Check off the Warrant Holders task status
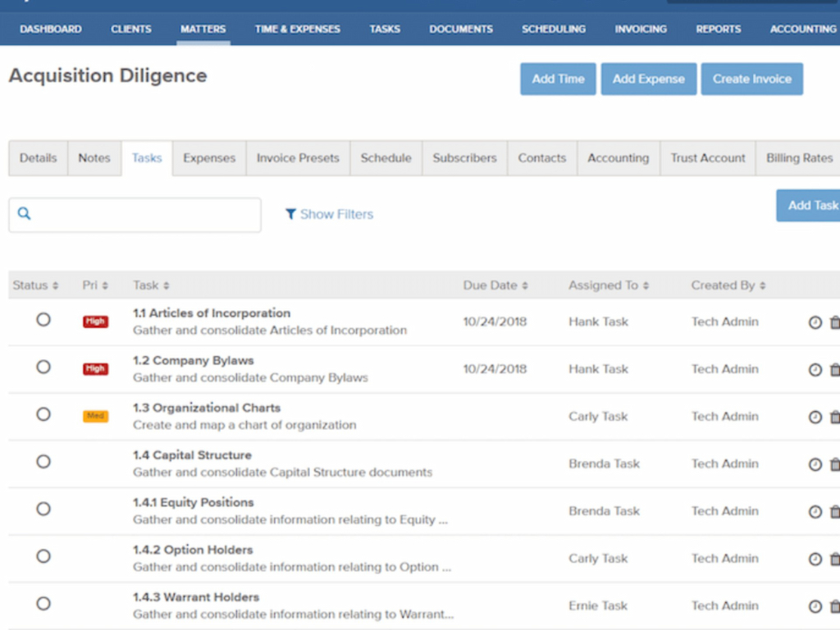Viewport: 840px width, 630px height. pyautogui.click(x=43, y=604)
